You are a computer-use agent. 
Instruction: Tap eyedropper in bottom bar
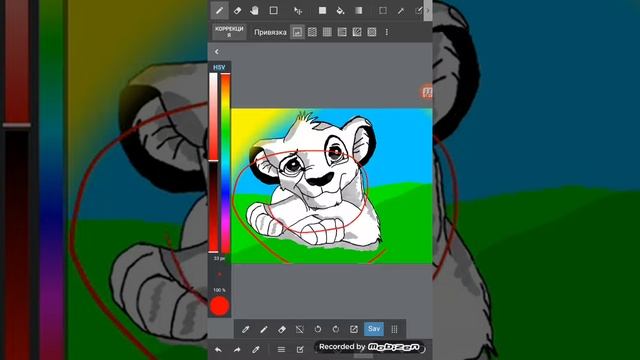[x=256, y=349]
